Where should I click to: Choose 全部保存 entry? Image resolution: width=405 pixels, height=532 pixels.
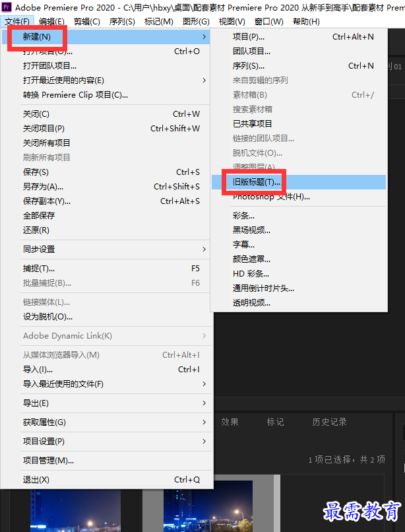[x=106, y=216]
